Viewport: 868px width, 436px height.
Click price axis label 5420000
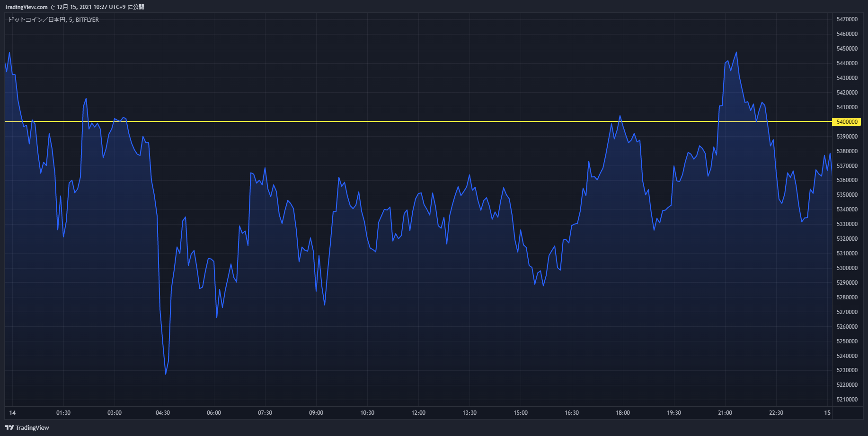(847, 93)
